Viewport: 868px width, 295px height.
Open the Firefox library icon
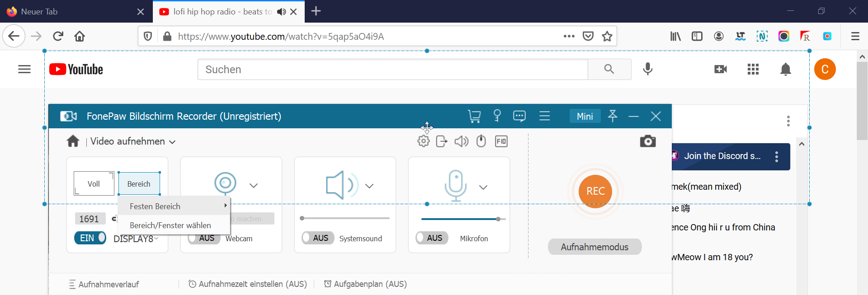pos(675,36)
